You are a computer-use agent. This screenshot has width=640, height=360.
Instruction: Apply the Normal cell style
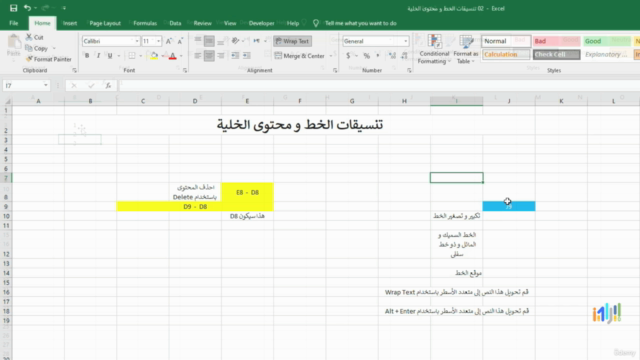click(x=506, y=41)
